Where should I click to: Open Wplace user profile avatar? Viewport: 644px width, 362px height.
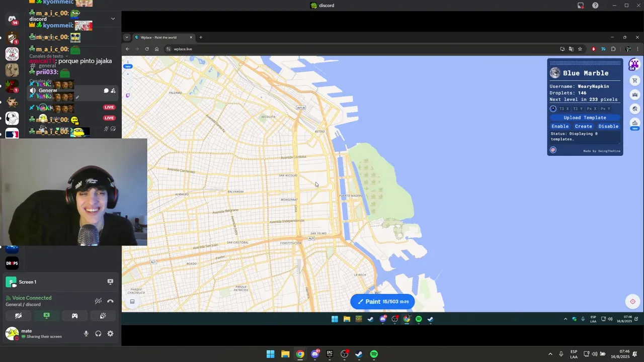(x=634, y=65)
